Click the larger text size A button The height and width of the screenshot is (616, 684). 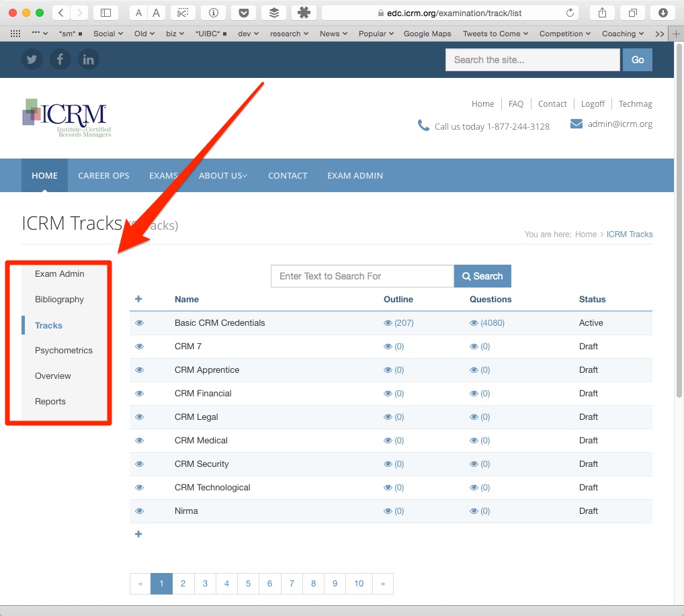[156, 13]
